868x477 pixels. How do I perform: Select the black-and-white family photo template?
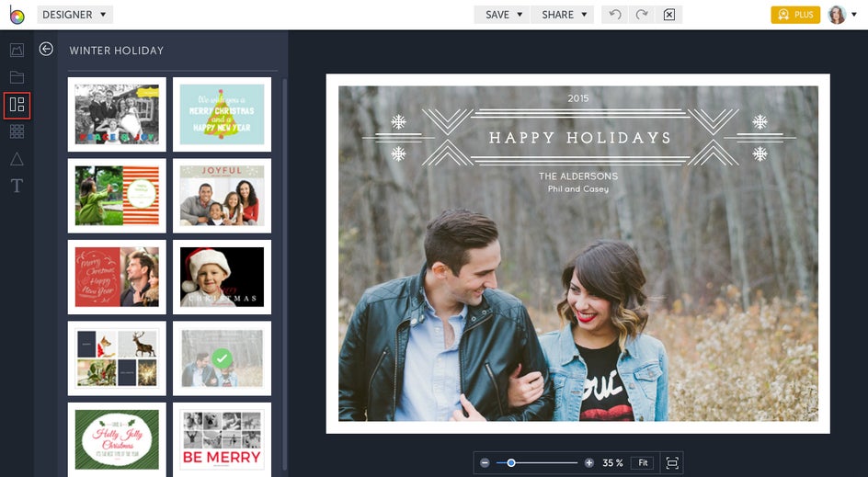click(x=117, y=115)
